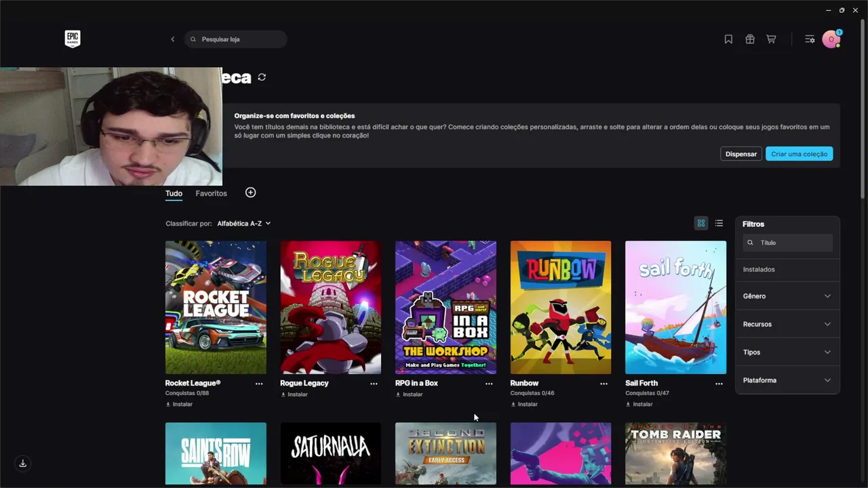Expand the Plataforma filter

tap(787, 380)
